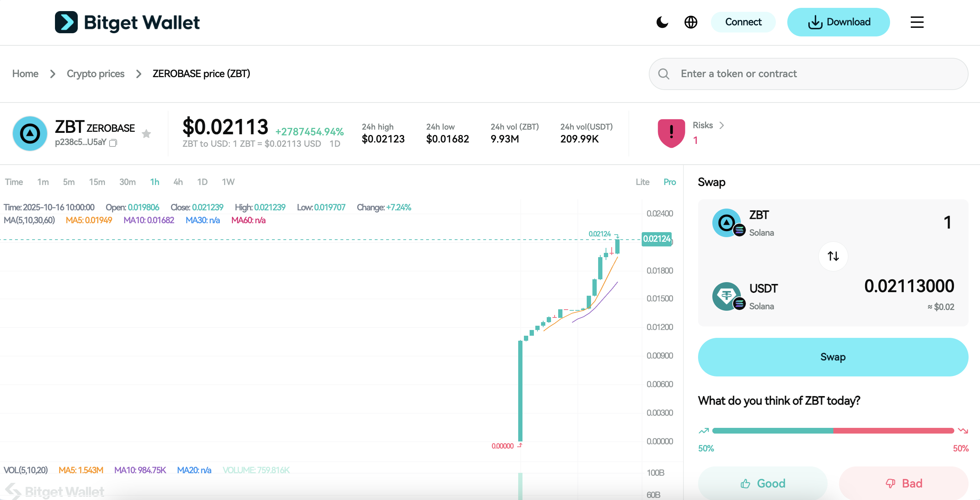
Task: Click the Bitget Wallet logo
Action: pyautogui.click(x=127, y=22)
